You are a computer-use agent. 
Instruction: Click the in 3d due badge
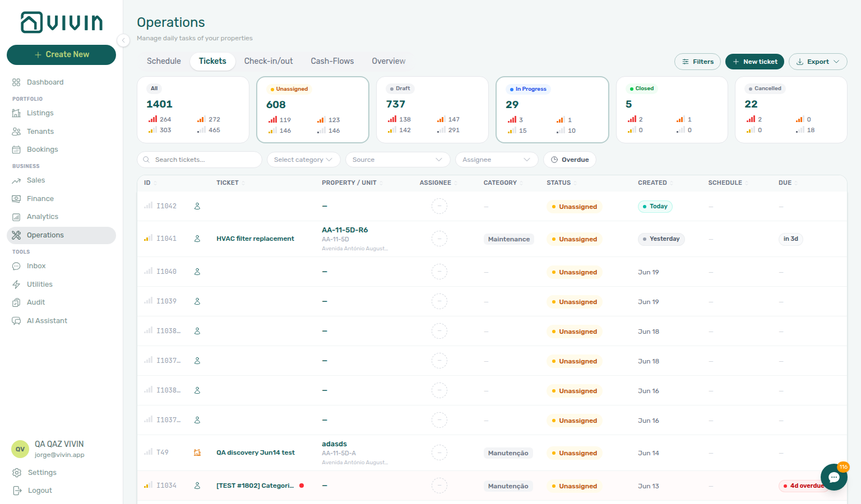point(791,239)
